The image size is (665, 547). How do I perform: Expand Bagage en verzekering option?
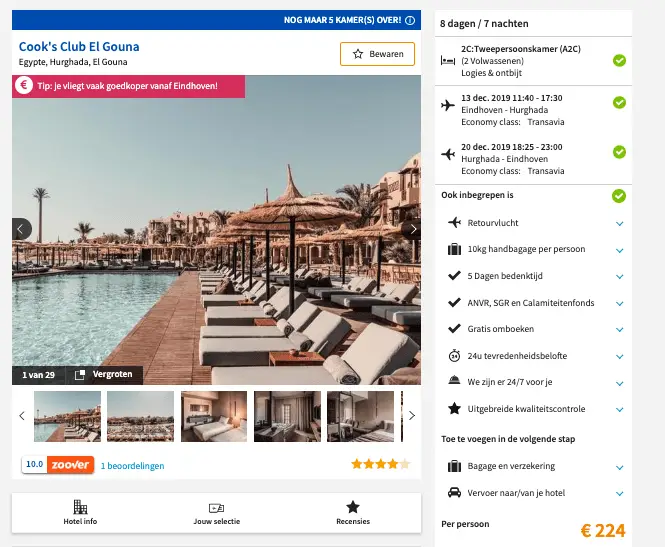point(619,468)
